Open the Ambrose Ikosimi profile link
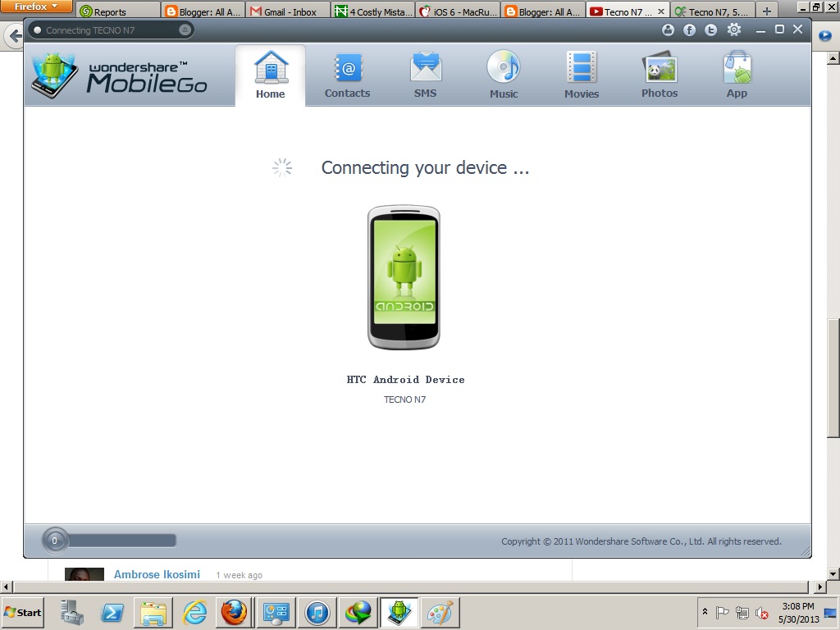The width and height of the screenshot is (840, 630). click(157, 574)
